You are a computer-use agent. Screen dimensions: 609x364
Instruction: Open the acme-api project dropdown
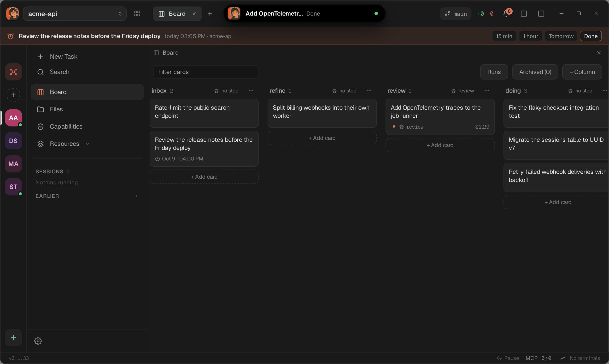point(75,13)
